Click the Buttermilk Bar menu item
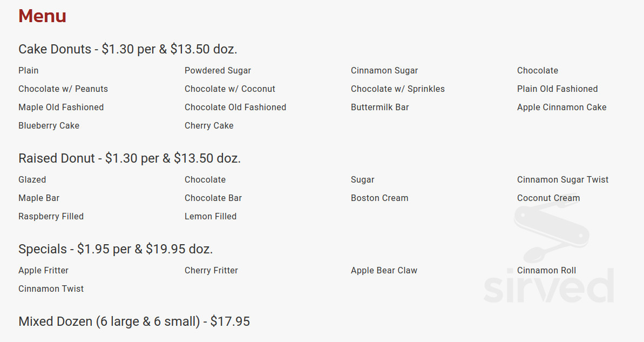This screenshot has height=342, width=644. (380, 108)
